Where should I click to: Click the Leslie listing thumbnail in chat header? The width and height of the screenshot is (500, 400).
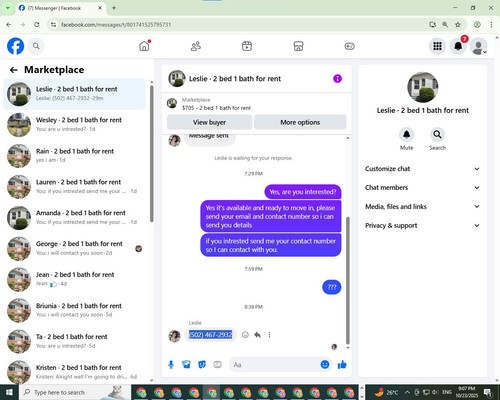[x=177, y=78]
